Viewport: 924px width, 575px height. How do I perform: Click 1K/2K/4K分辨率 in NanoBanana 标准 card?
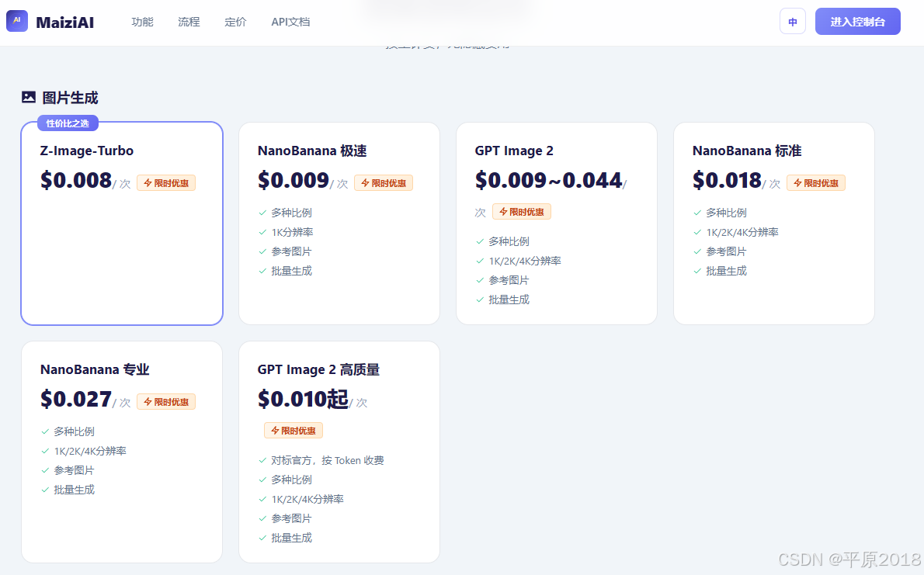[742, 232]
